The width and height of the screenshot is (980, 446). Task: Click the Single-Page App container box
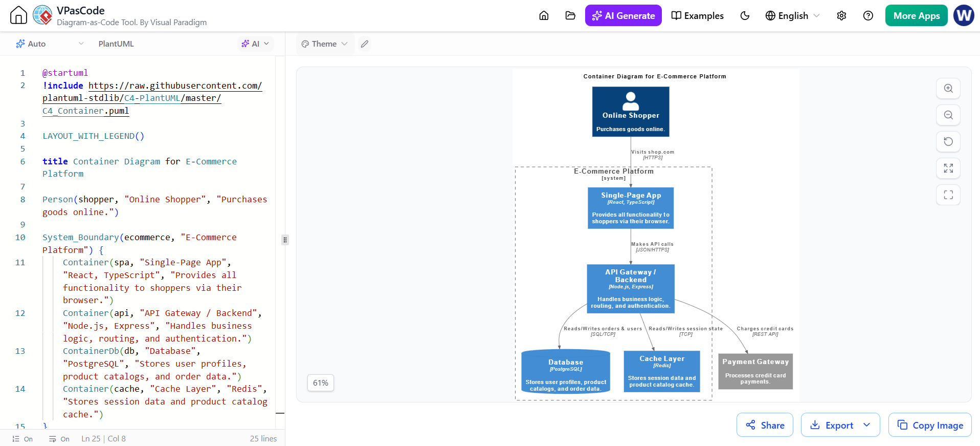(631, 208)
